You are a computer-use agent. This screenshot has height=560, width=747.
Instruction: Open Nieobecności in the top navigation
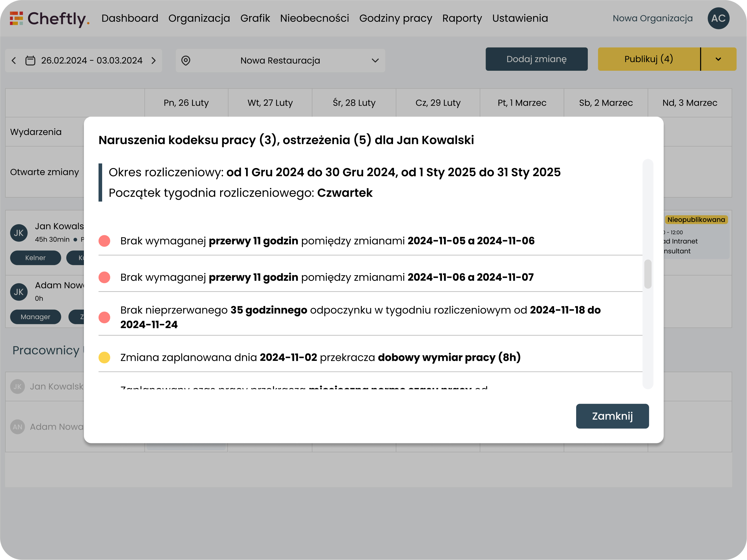click(x=315, y=18)
